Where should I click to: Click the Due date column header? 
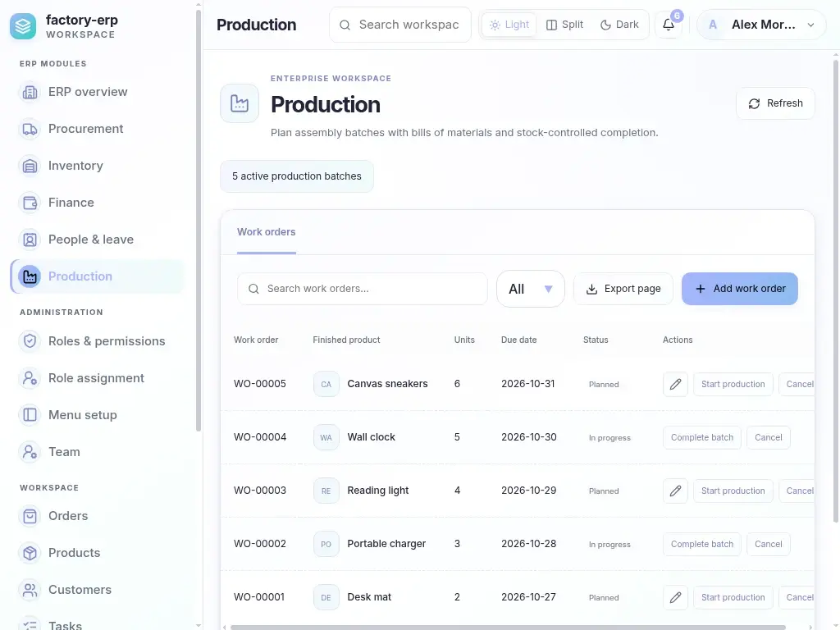tap(518, 340)
